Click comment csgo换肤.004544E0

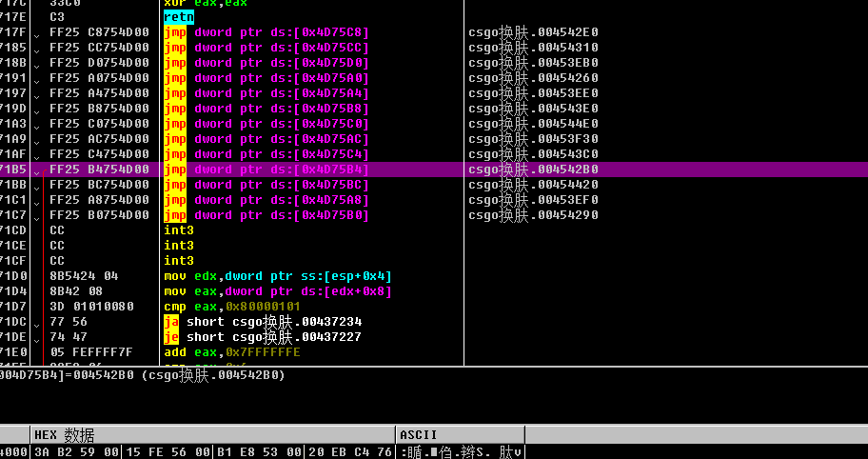533,124
